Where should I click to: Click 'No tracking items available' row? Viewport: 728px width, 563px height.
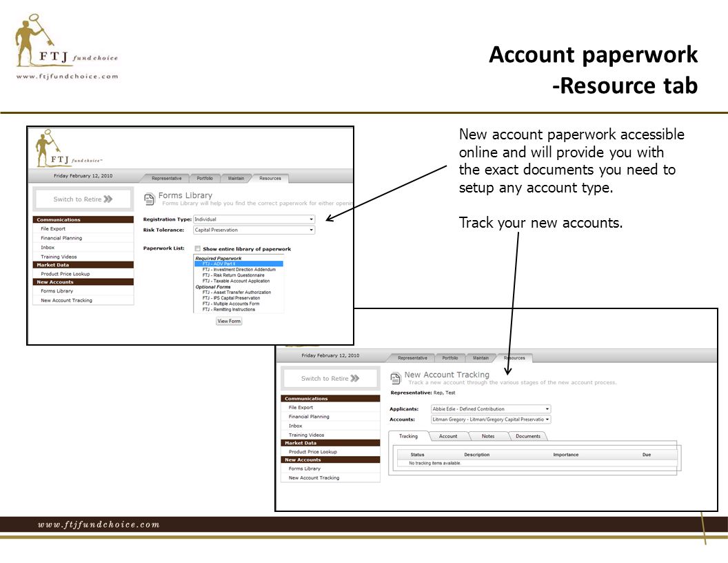pos(536,463)
